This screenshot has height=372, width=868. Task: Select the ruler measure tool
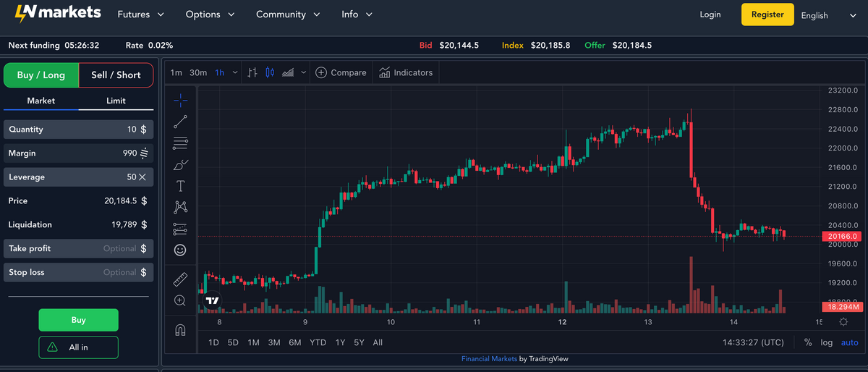(180, 279)
